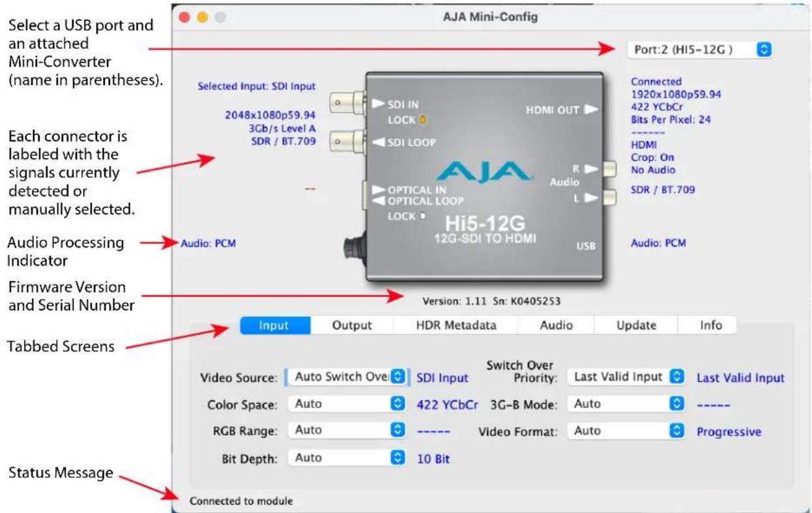Click the Hi5-12G converter label

(x=484, y=224)
